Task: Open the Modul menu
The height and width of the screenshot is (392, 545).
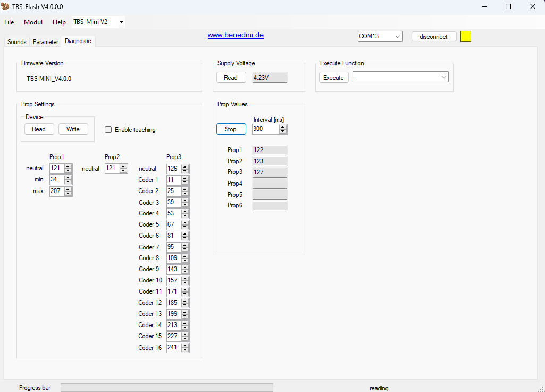Action: click(x=33, y=22)
